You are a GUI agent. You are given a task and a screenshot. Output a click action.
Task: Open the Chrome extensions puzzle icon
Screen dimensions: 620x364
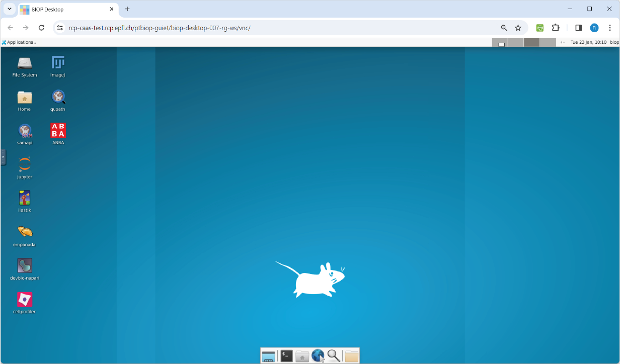pyautogui.click(x=556, y=28)
